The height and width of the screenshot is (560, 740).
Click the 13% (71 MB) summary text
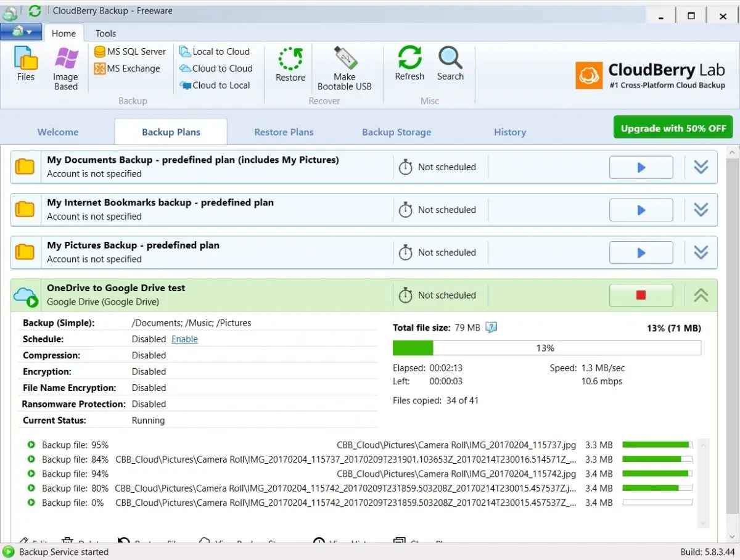pyautogui.click(x=673, y=328)
